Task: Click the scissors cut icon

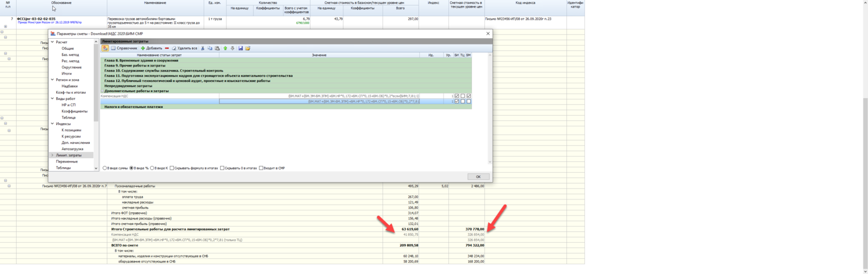Action: pos(203,49)
